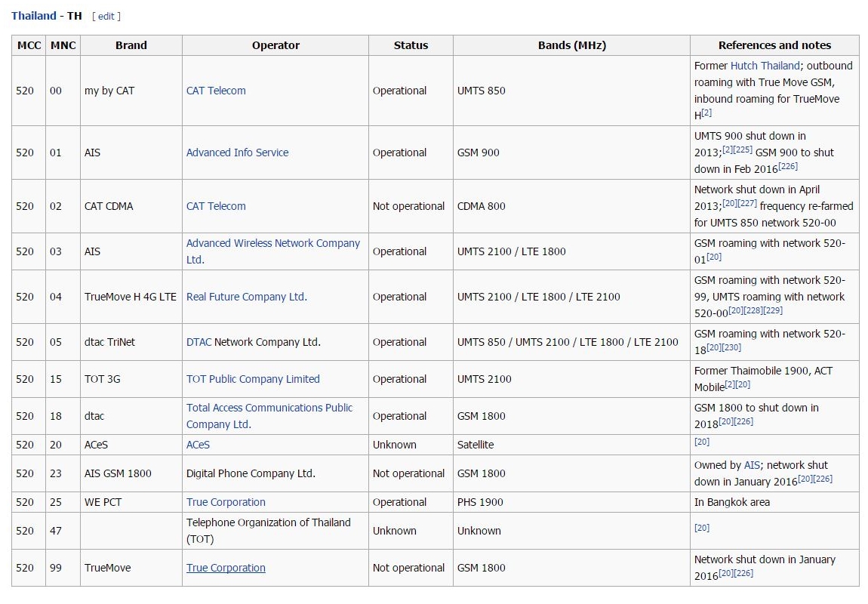Open reference [225] in the AIS row
This screenshot has height=604, width=868.
[744, 151]
